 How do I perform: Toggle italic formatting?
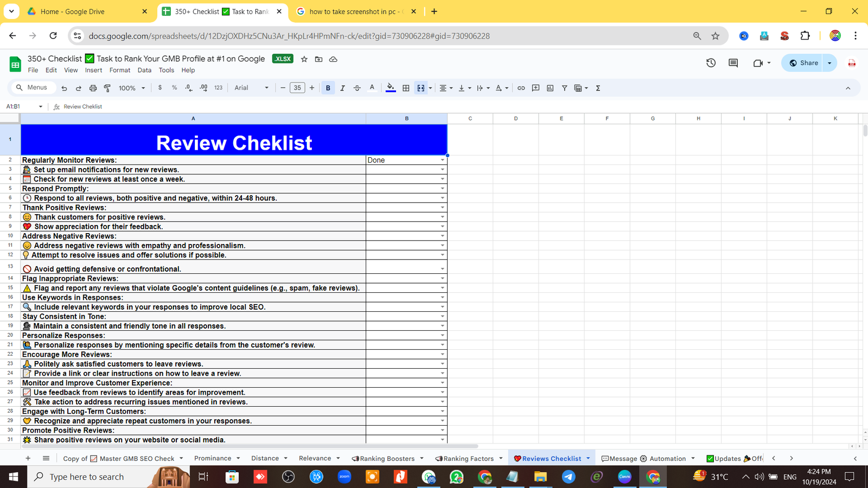(342, 88)
